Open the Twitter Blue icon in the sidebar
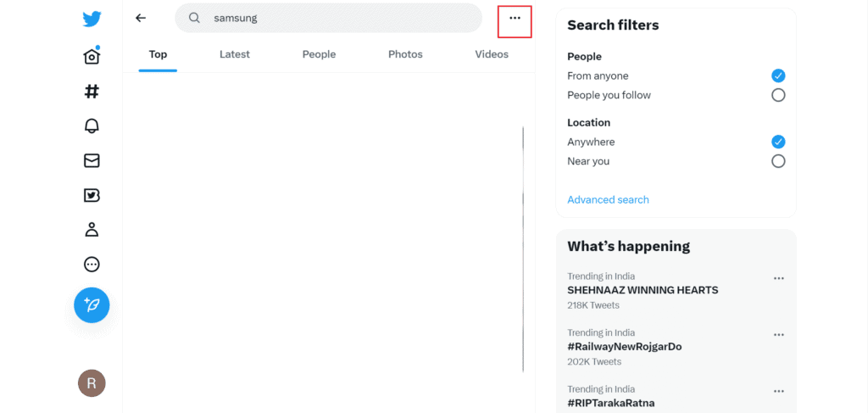Image resolution: width=868 pixels, height=413 pixels. tap(92, 195)
